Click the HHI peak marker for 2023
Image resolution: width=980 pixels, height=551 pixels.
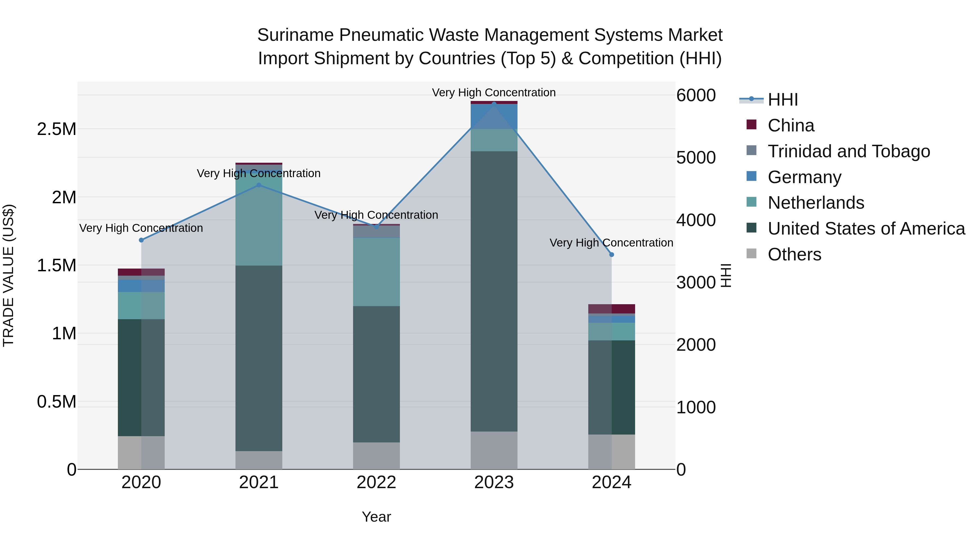tap(494, 104)
